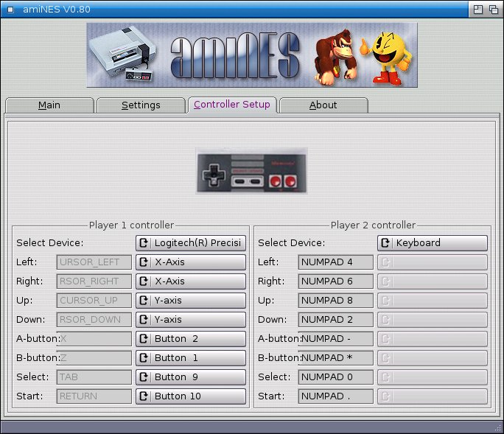Click the window resize gadget in corner
The height and width of the screenshot is (434, 504).
pos(499,428)
